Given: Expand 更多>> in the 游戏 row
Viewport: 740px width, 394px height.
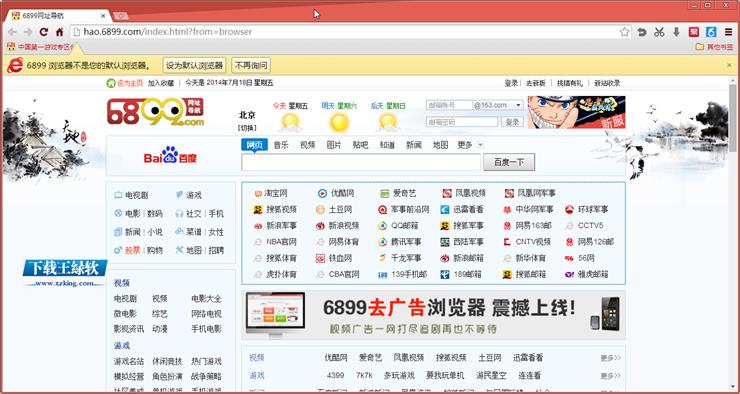Looking at the screenshot, I should click(x=611, y=376).
